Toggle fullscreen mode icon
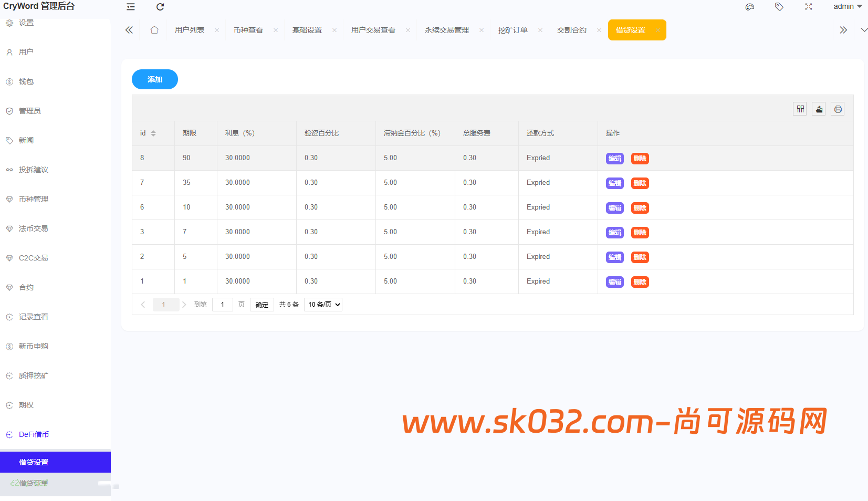 coord(809,7)
